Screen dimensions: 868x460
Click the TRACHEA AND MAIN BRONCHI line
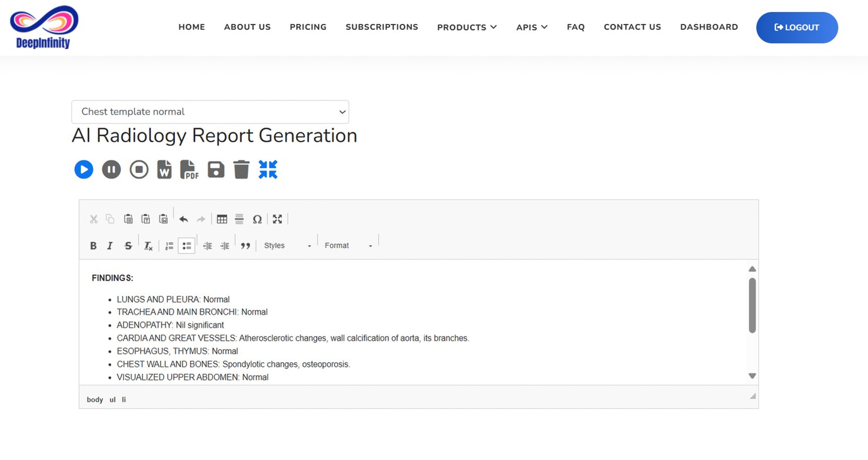coord(192,312)
